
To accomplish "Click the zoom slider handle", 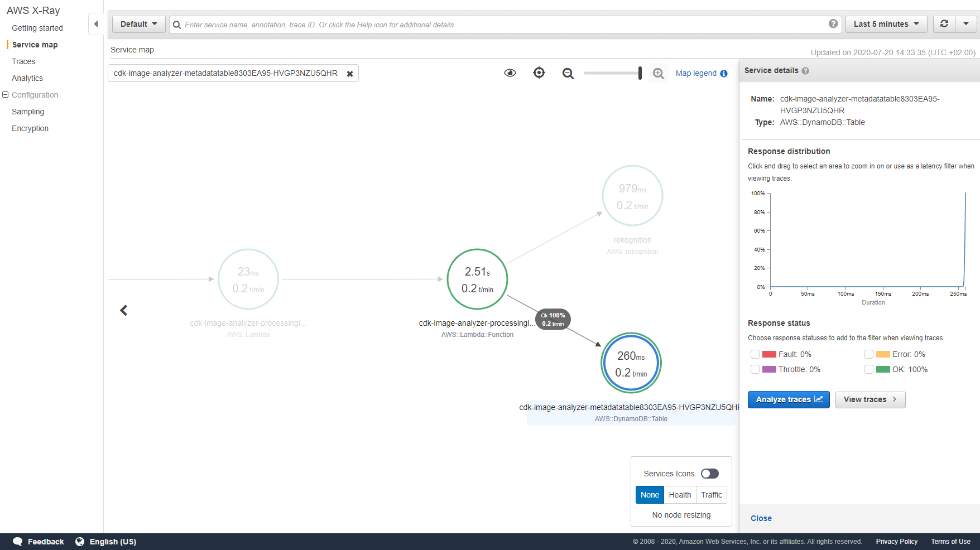I will pyautogui.click(x=640, y=73).
